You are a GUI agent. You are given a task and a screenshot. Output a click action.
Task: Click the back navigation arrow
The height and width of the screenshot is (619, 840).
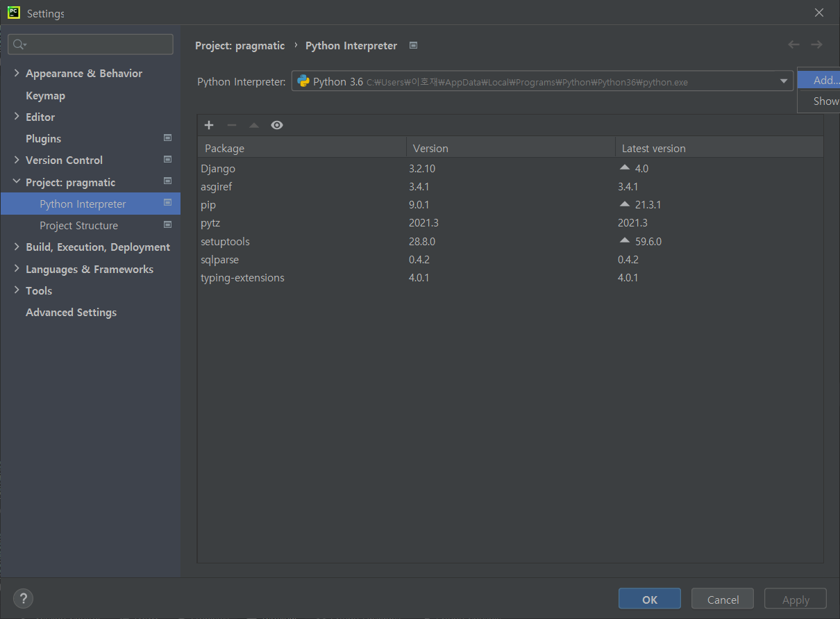click(794, 44)
